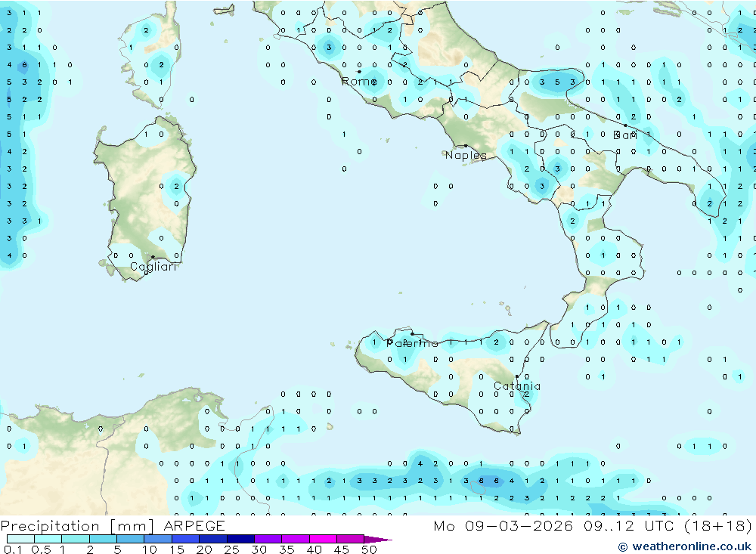Click the Rome location dot marker
The image size is (756, 554).
click(359, 72)
